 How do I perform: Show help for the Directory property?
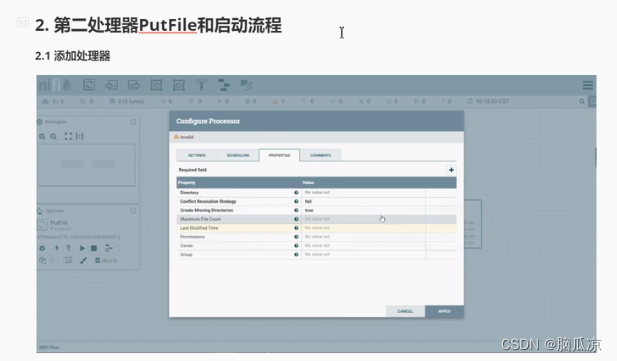pyautogui.click(x=296, y=193)
